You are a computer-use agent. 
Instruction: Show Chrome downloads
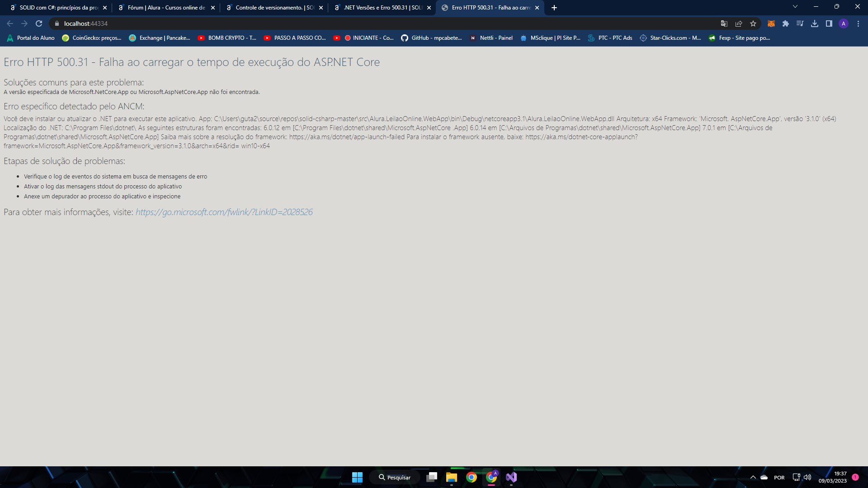pyautogui.click(x=815, y=23)
